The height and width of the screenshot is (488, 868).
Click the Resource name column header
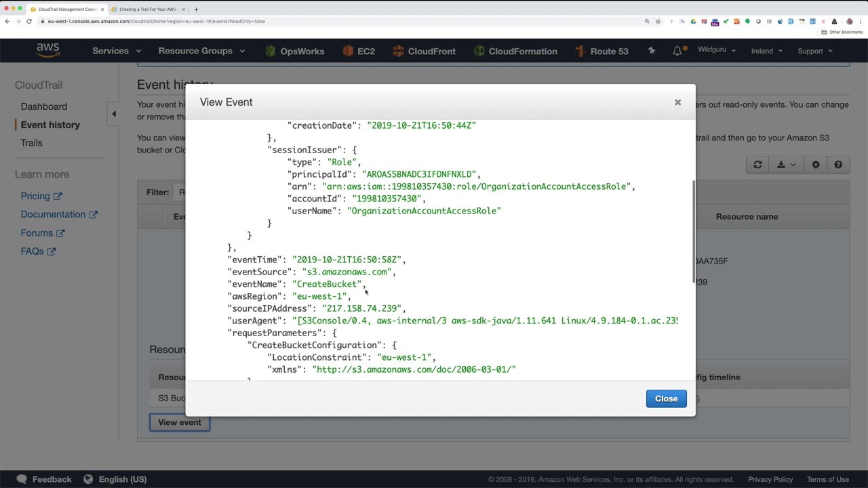747,217
